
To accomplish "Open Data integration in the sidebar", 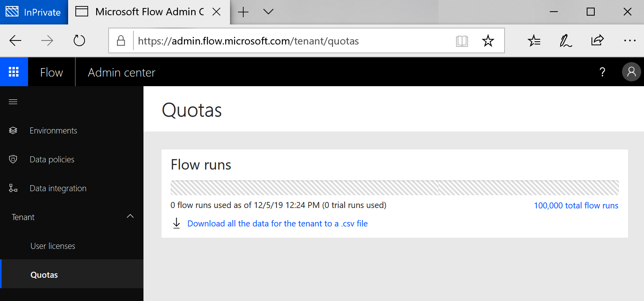I will [x=58, y=188].
